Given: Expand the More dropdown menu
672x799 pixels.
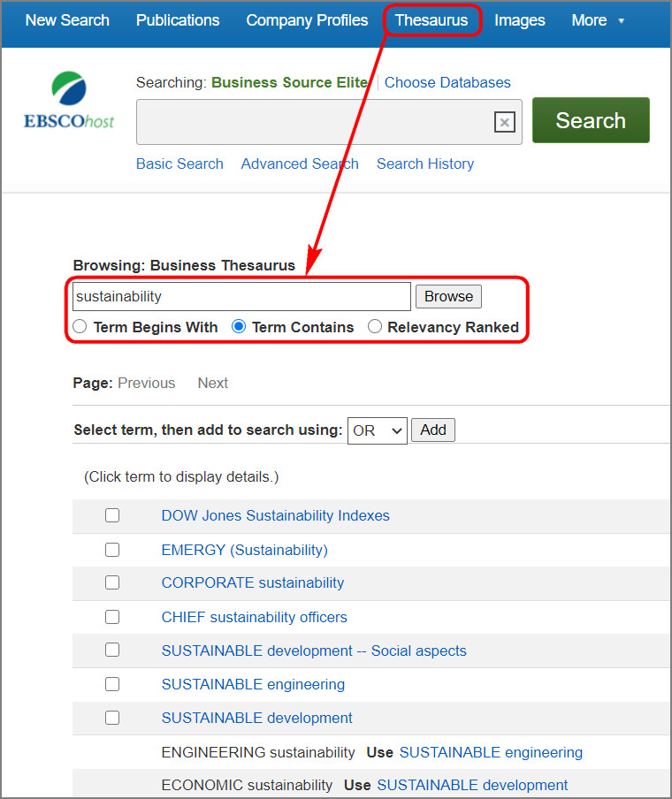Looking at the screenshot, I should (x=598, y=20).
